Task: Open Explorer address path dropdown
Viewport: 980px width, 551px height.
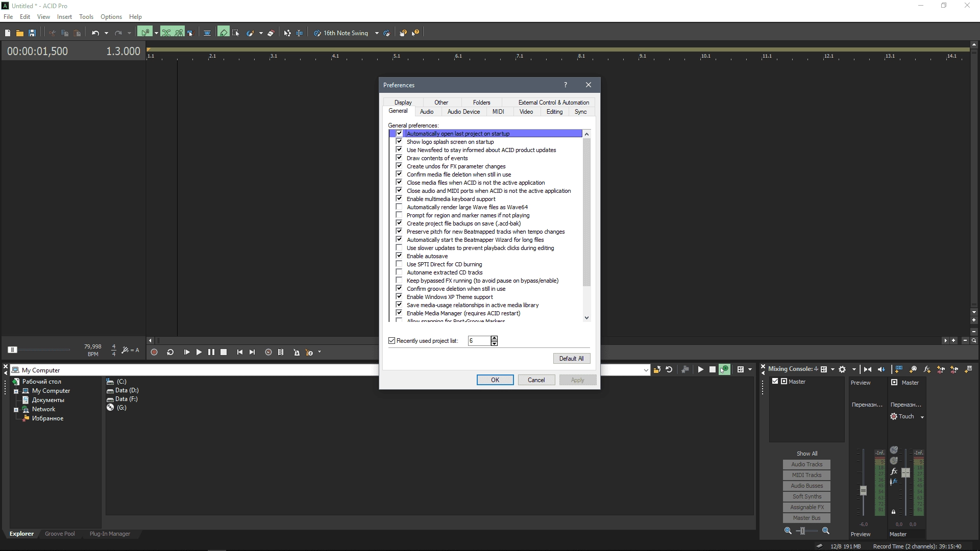Action: click(x=646, y=370)
